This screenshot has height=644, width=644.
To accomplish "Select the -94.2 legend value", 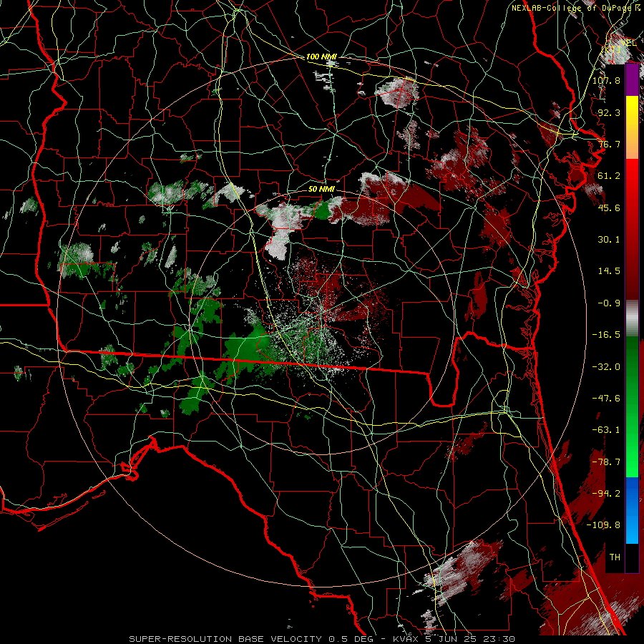I will 606,494.
